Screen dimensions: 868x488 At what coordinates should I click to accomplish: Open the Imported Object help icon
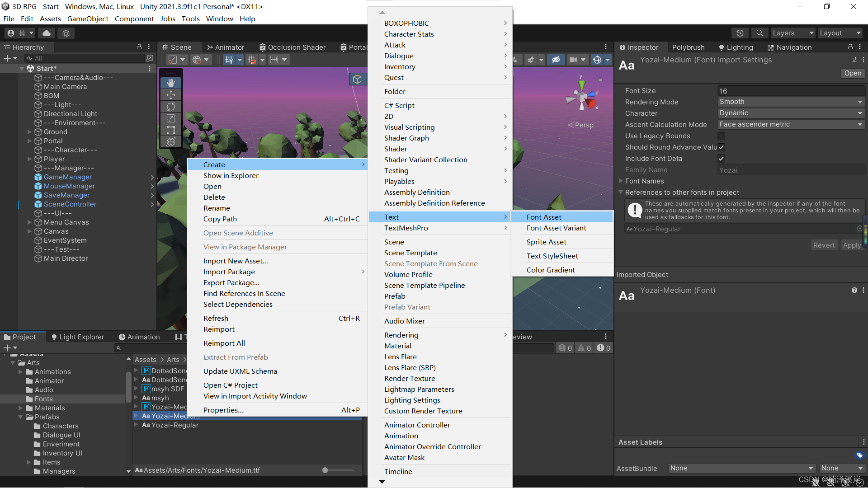(x=854, y=291)
